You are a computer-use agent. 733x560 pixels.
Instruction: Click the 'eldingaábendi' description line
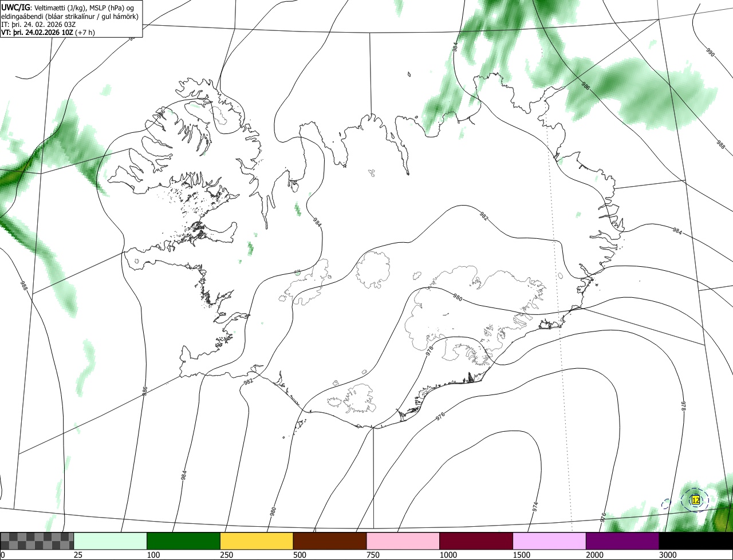pyautogui.click(x=69, y=16)
